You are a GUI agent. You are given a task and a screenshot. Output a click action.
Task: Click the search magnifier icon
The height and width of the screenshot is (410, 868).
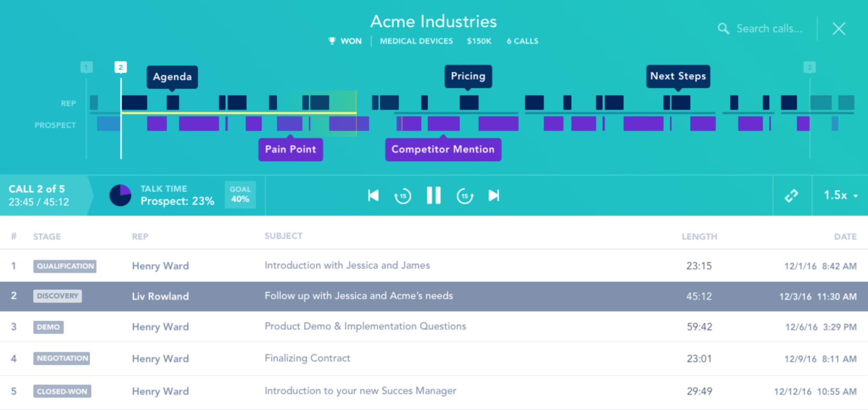[723, 29]
